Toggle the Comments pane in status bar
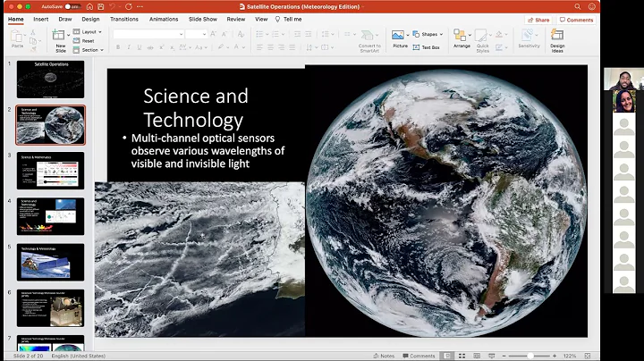This screenshot has width=644, height=361. point(419,356)
